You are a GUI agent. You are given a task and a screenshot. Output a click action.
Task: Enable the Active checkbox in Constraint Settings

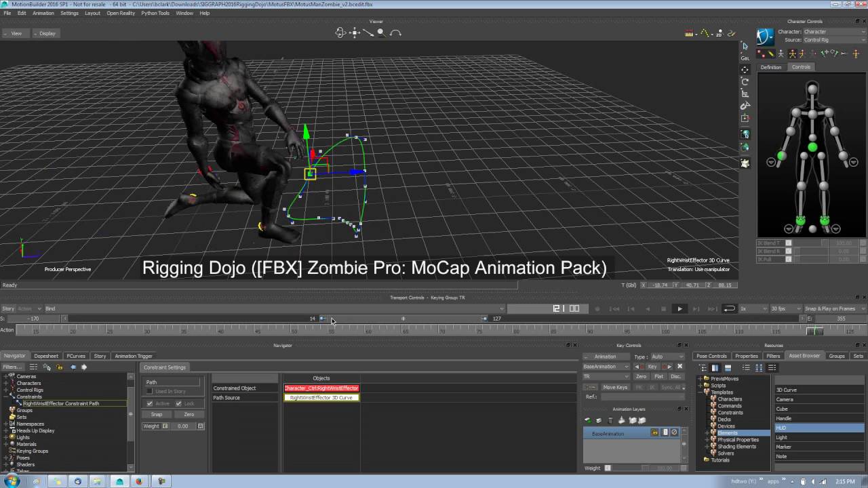coord(150,403)
